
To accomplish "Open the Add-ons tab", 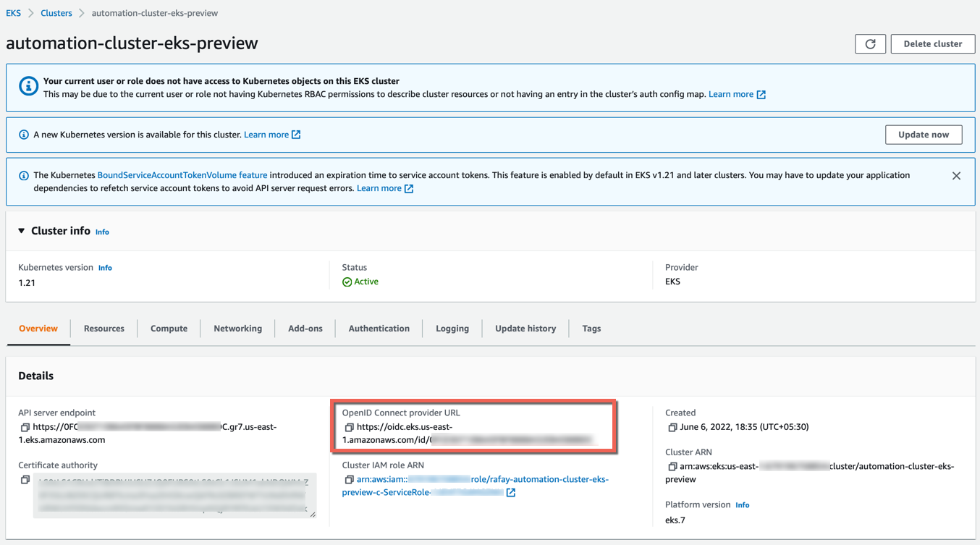I will point(305,329).
